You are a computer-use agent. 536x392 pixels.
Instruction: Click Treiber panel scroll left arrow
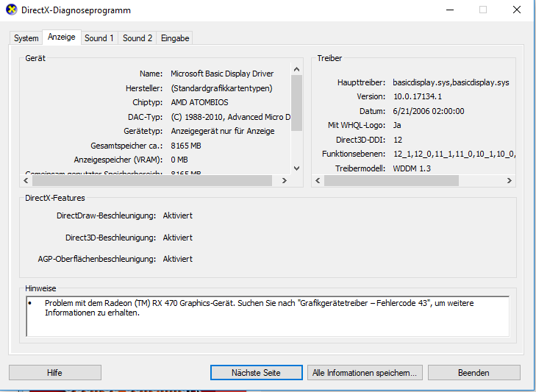[318, 181]
